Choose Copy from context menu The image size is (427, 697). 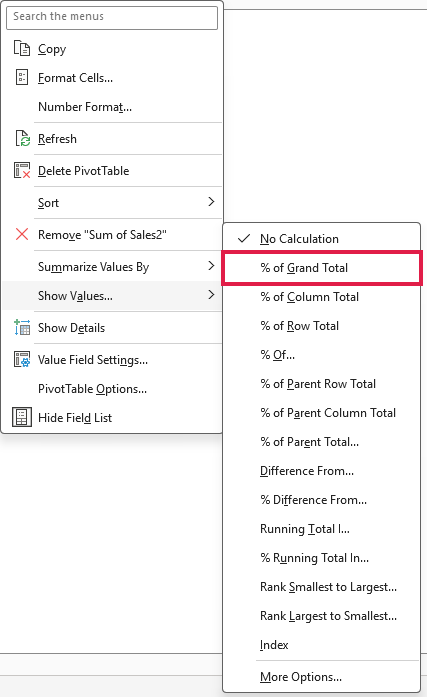coord(112,48)
